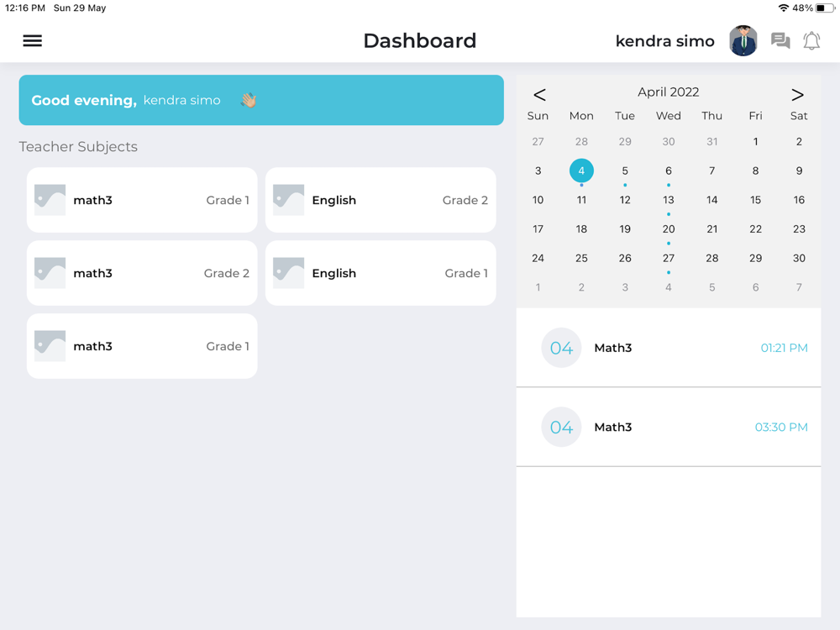Tap the battery indicator in status bar
The height and width of the screenshot is (630, 840).
[825, 8]
